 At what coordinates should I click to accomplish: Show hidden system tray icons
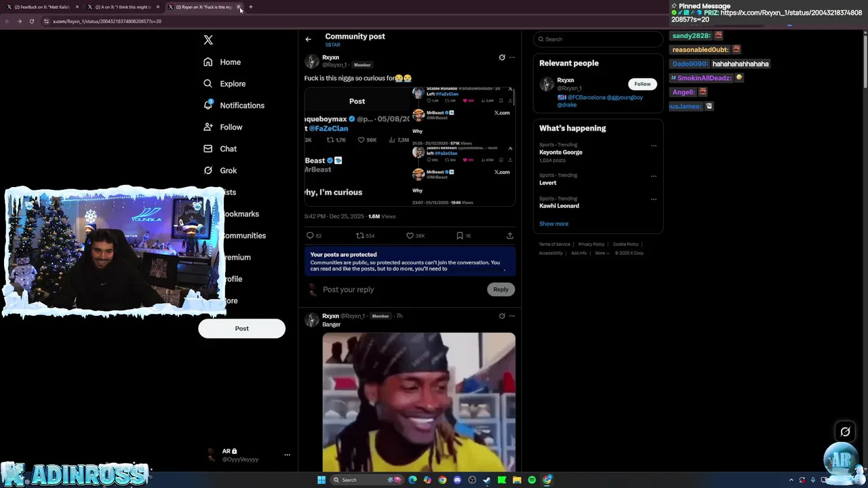click(791, 480)
